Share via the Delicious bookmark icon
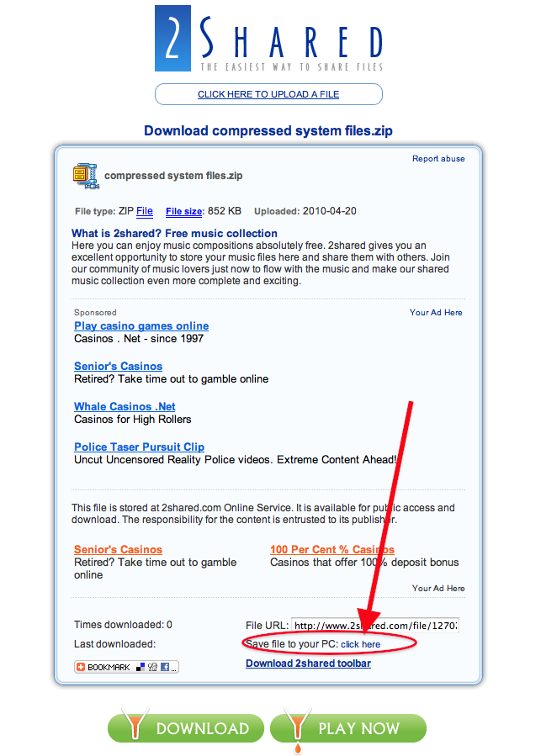 pyautogui.click(x=141, y=667)
